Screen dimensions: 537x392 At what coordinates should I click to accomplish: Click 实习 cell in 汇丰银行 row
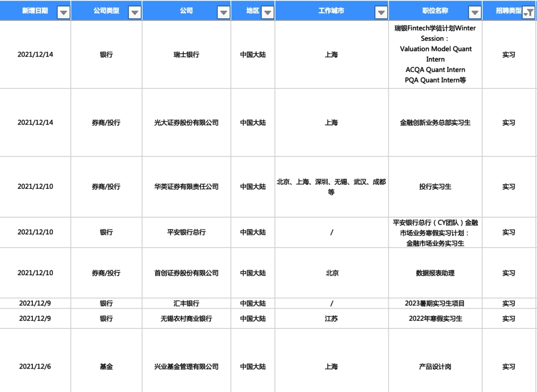pos(509,304)
